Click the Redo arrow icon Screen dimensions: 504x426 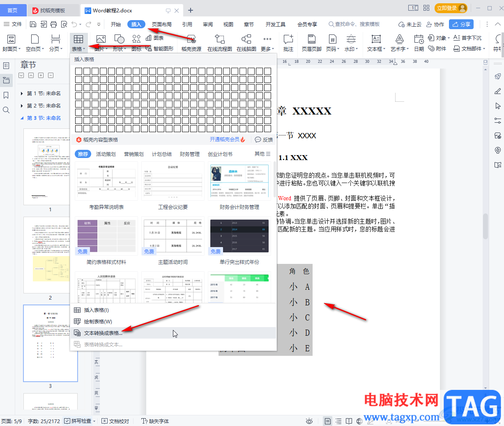(x=89, y=25)
